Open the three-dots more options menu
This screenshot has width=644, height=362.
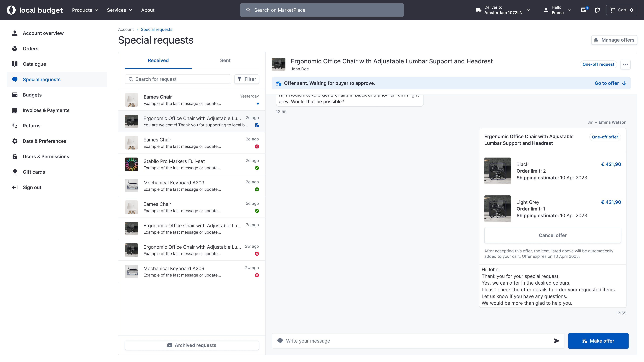tap(625, 64)
